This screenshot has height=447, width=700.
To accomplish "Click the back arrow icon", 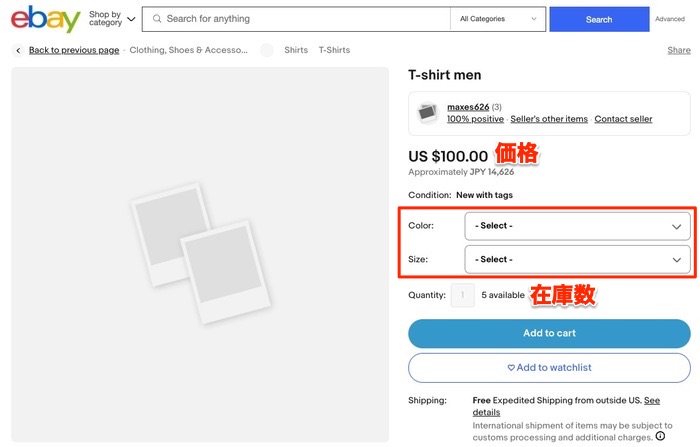I will (18, 50).
